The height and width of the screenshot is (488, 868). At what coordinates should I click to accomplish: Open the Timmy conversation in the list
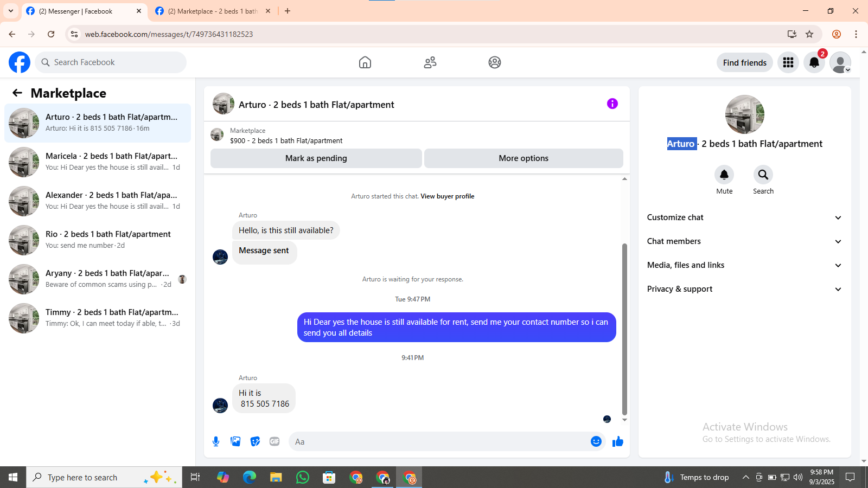click(98, 318)
